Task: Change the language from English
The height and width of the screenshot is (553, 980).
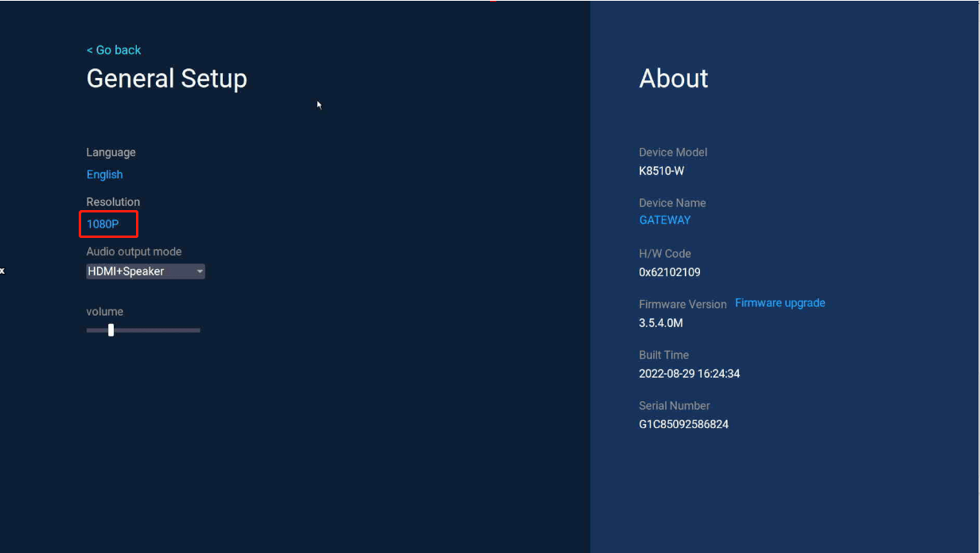Action: (x=105, y=174)
